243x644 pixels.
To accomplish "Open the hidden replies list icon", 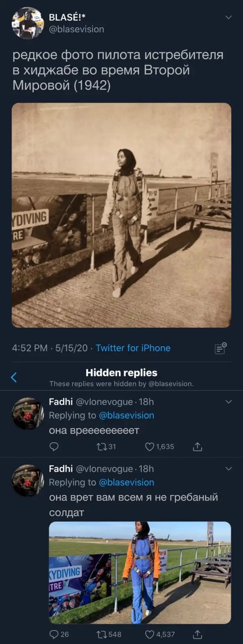I will 220,348.
